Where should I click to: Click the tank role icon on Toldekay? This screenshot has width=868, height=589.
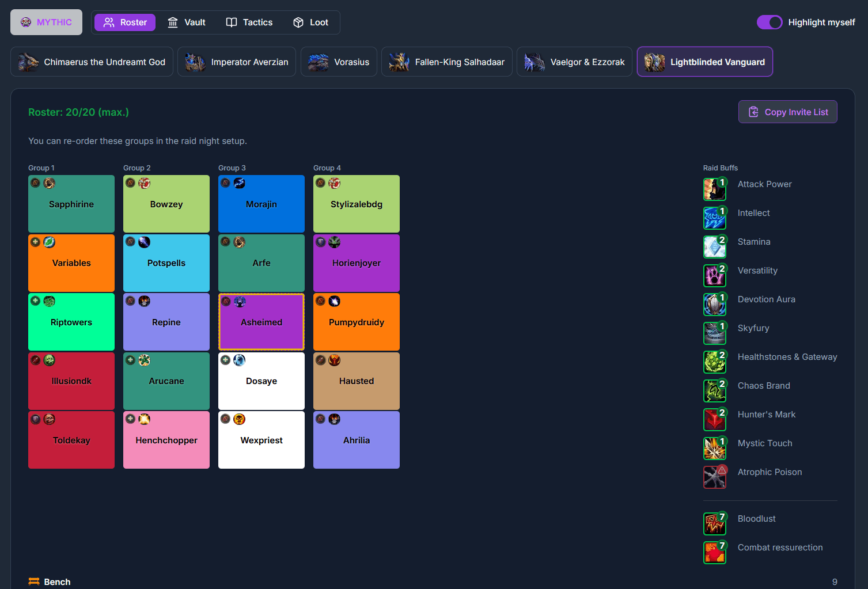(x=35, y=419)
